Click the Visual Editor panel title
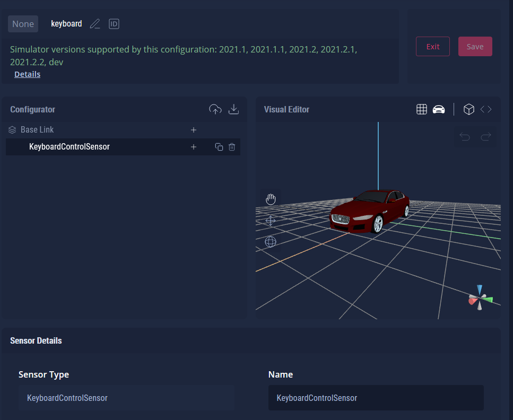513x420 pixels. [286, 109]
